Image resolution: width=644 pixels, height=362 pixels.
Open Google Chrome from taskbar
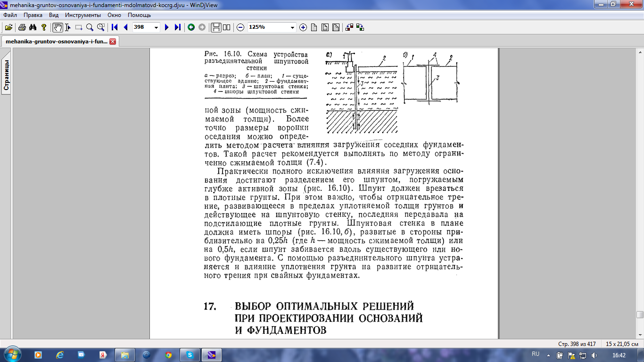tap(168, 354)
